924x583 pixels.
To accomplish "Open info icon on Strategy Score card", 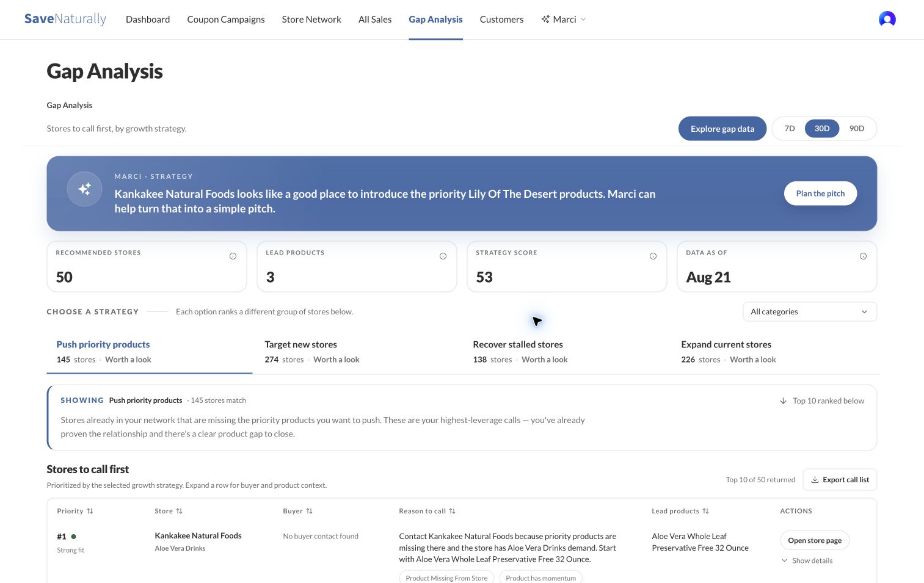I will 653,256.
